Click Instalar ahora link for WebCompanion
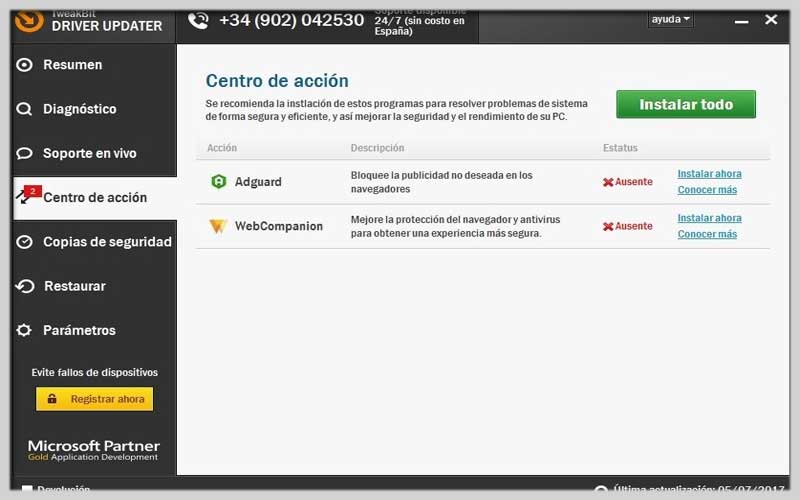This screenshot has height=500, width=800. click(709, 218)
